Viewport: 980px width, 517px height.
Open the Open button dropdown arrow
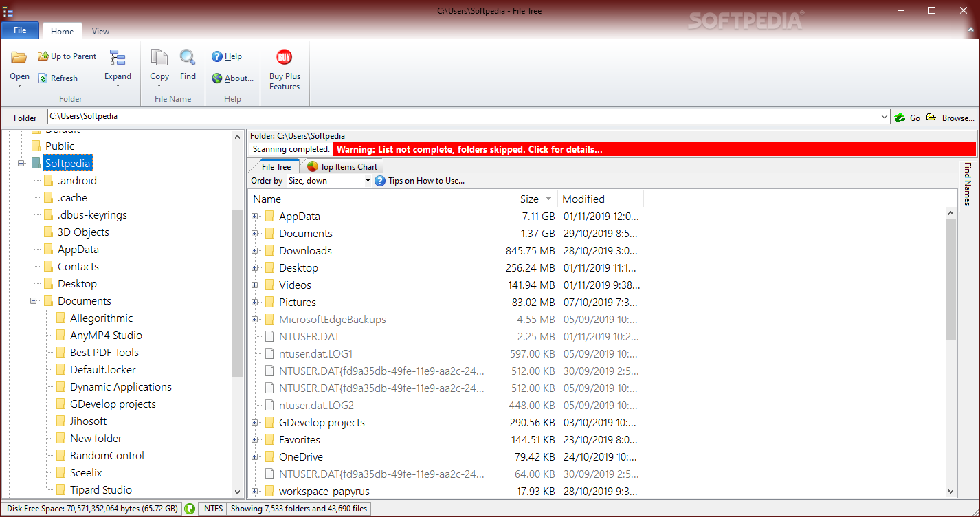19,86
